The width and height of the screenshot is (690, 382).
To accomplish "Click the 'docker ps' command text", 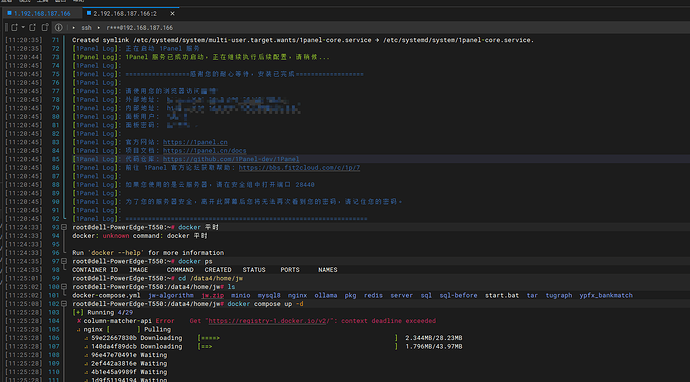I will [x=195, y=261].
